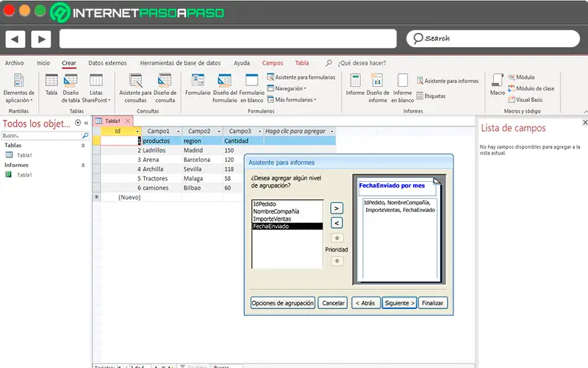Click the Etiquetas ribbon icon
Screen dimensions: 588x368
(430, 96)
